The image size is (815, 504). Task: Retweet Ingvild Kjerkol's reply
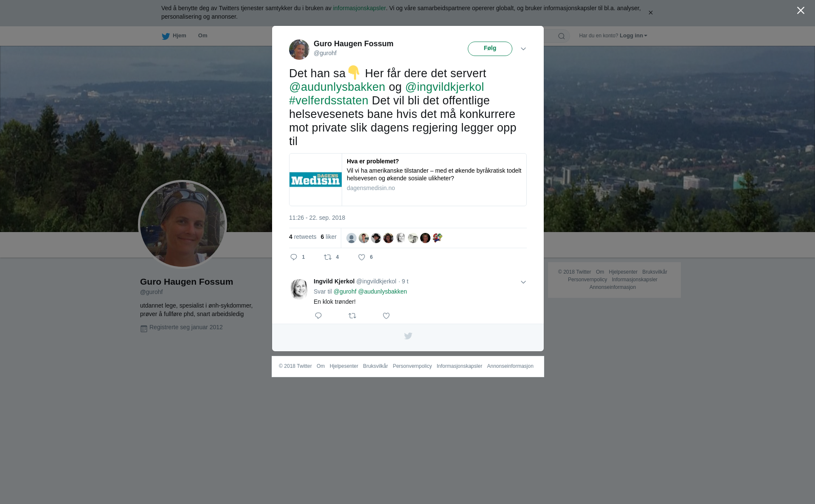pos(352,316)
